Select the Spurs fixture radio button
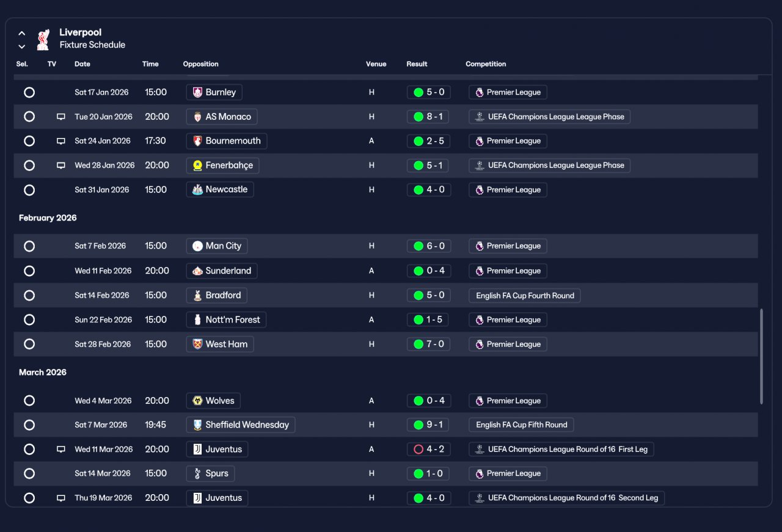Screen dimensions: 782x532 pyautogui.click(x=29, y=473)
